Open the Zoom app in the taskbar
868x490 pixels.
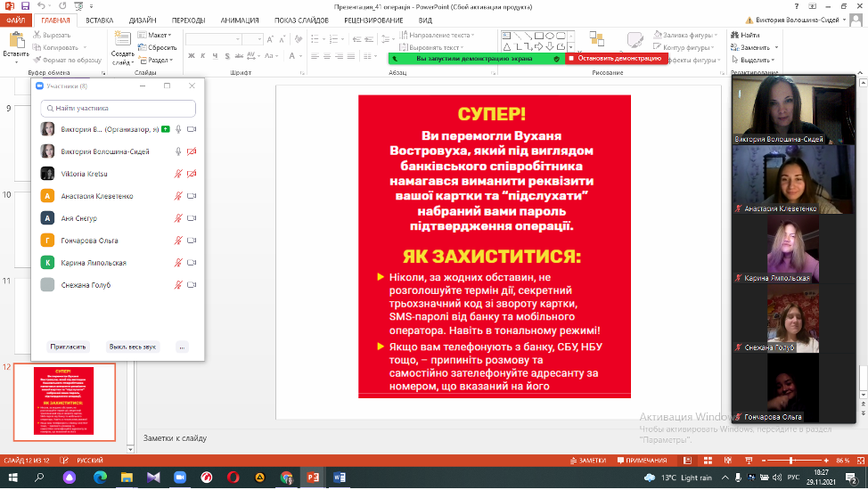[178, 478]
